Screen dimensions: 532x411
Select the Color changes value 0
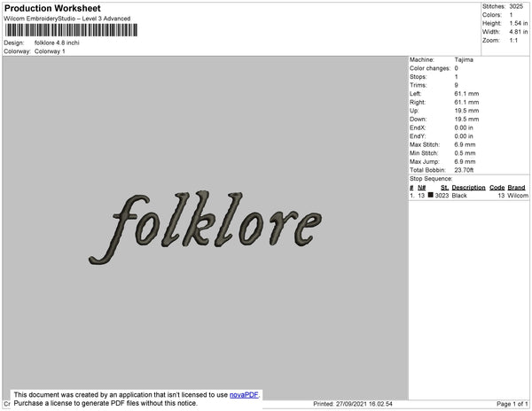[x=457, y=68]
